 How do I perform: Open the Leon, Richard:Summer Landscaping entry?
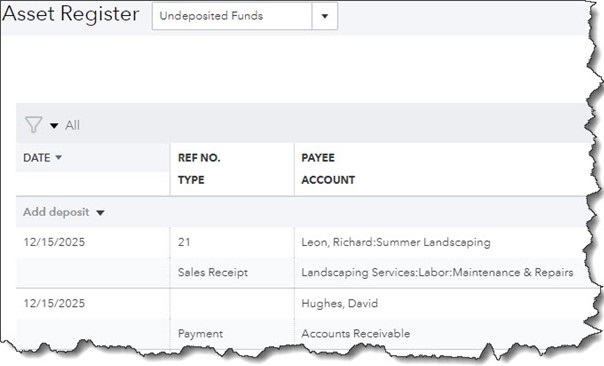[x=396, y=242]
